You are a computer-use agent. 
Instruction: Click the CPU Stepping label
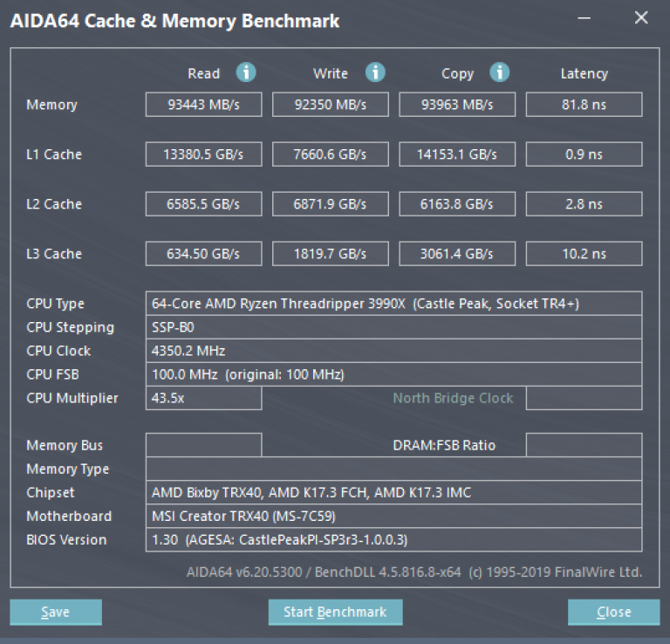(x=71, y=328)
